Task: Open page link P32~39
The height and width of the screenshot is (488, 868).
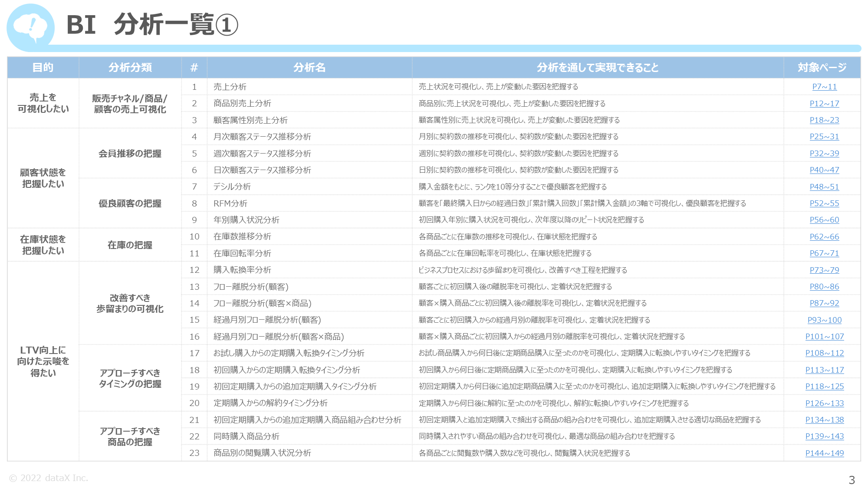Action: [824, 154]
